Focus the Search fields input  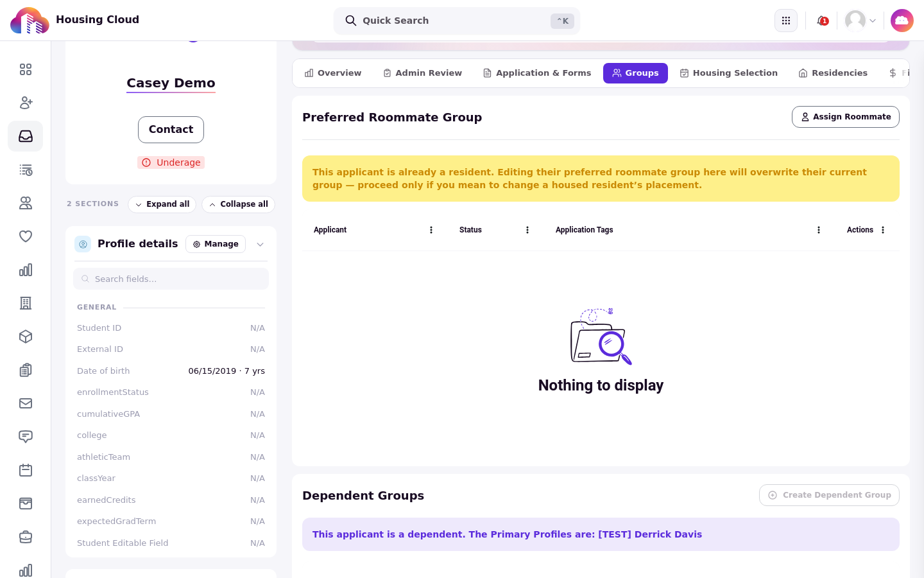[171, 279]
